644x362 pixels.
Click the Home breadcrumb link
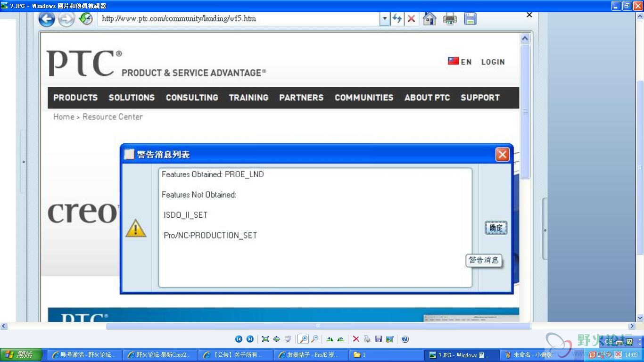coord(64,117)
